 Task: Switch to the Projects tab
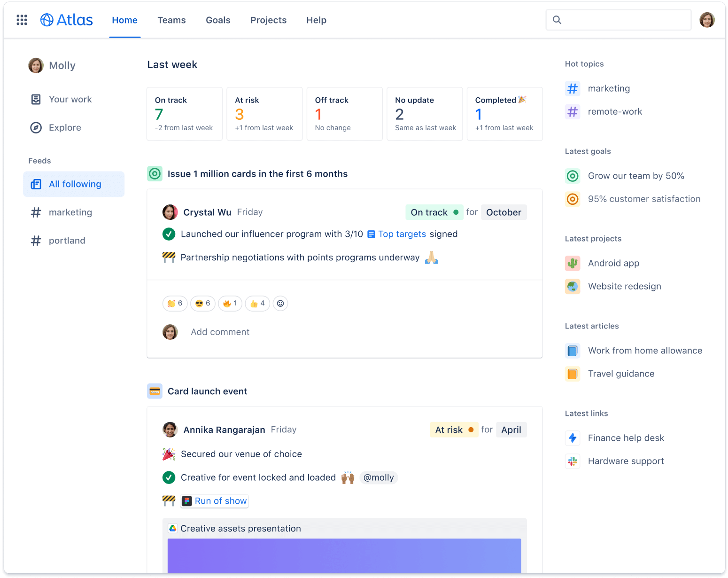pyautogui.click(x=268, y=20)
